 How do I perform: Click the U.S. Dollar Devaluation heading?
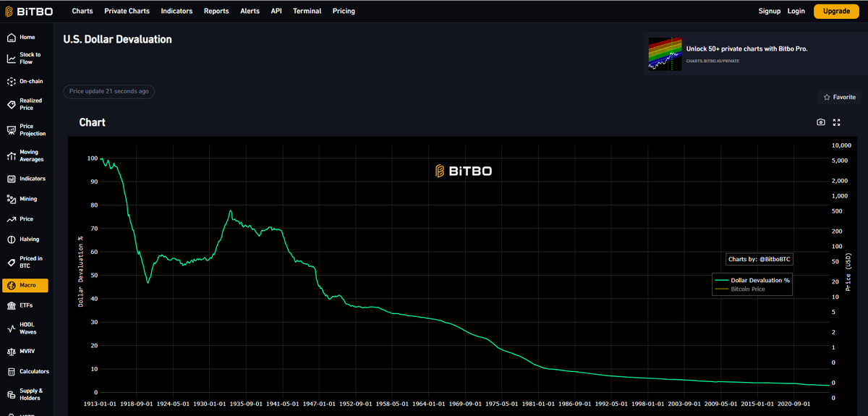[118, 39]
